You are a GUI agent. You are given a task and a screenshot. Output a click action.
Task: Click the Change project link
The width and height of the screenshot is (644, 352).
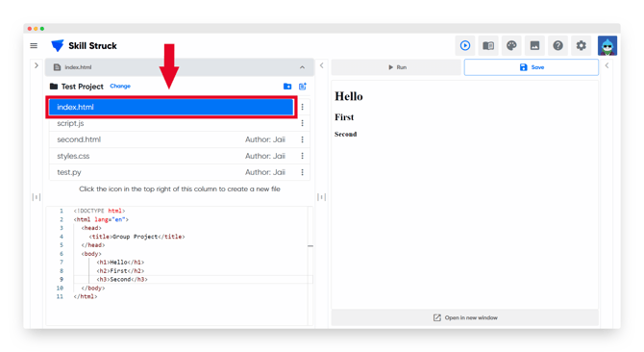pos(120,87)
